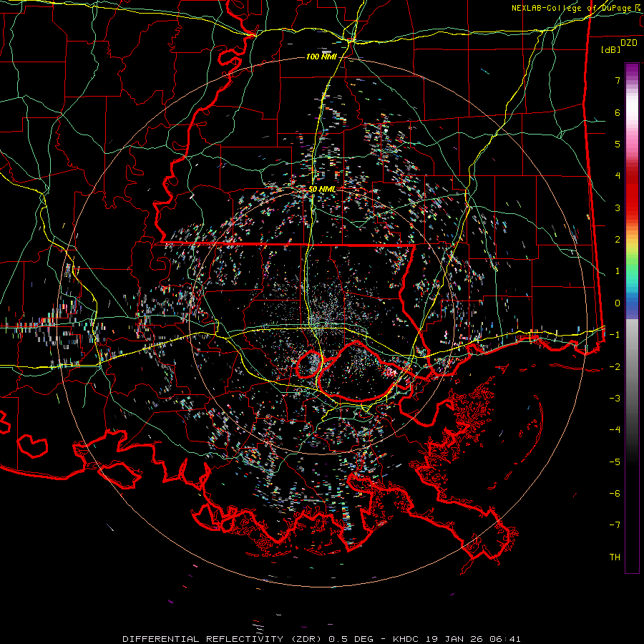Click the 0 dB scale label
644x644 pixels.
[x=618, y=303]
